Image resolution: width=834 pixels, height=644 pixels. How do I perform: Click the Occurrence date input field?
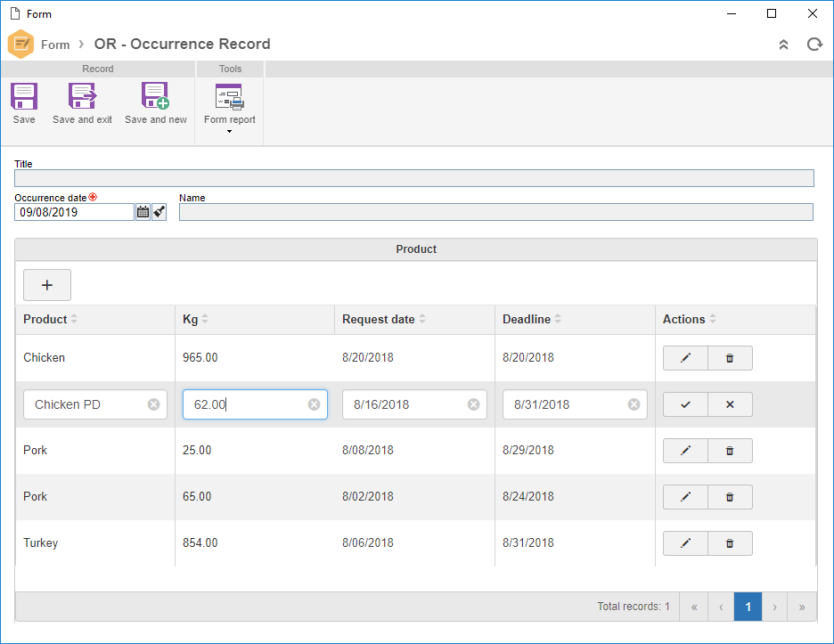click(74, 212)
